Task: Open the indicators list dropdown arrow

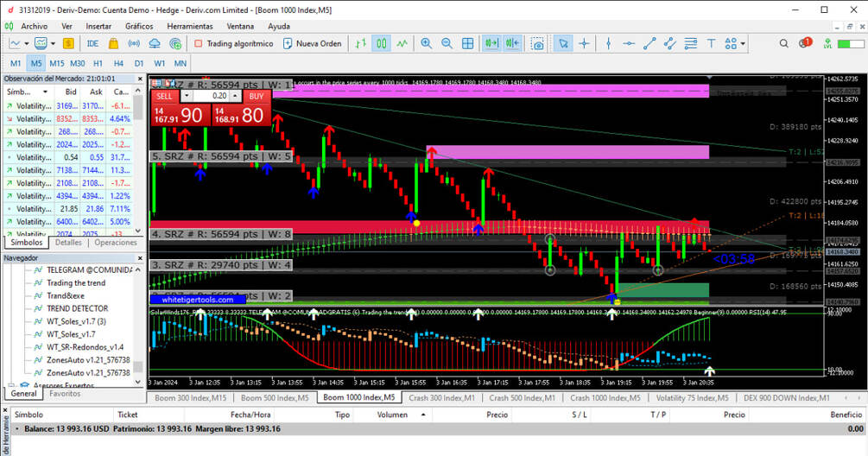Action: [x=54, y=43]
